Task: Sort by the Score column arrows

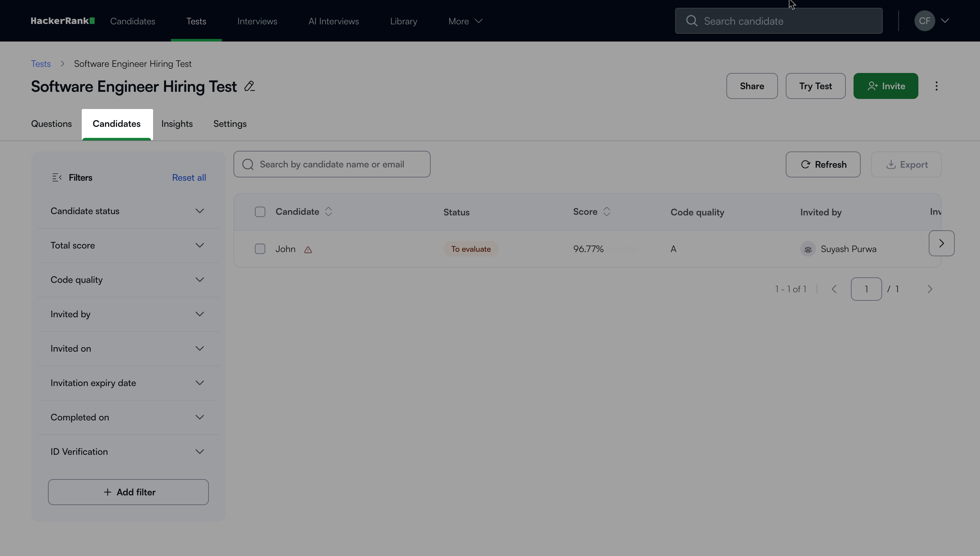Action: [x=607, y=212]
